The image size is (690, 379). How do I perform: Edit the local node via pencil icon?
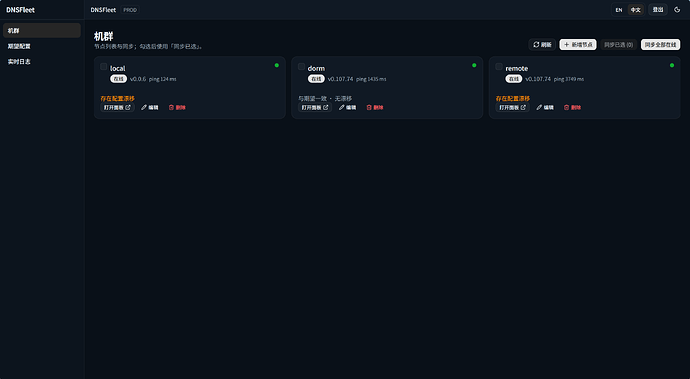click(150, 107)
